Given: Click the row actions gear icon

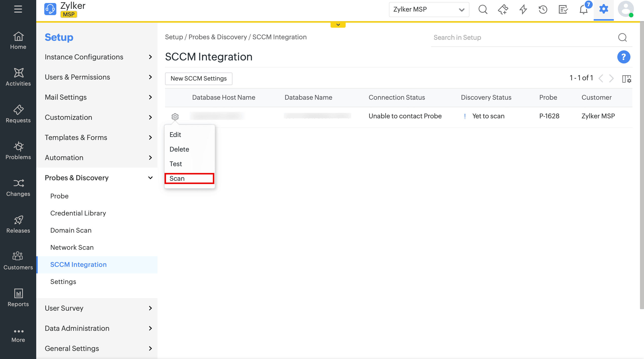Looking at the screenshot, I should click(175, 117).
